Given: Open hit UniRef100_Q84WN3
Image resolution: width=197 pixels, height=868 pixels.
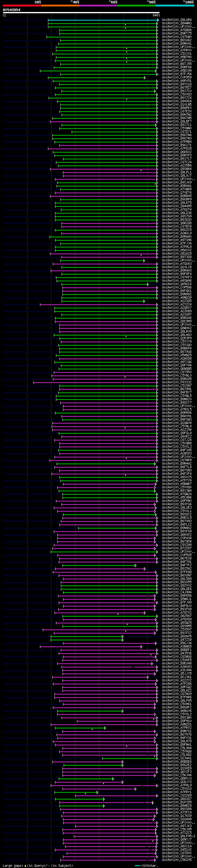Looking at the screenshot, I should [176, 23].
